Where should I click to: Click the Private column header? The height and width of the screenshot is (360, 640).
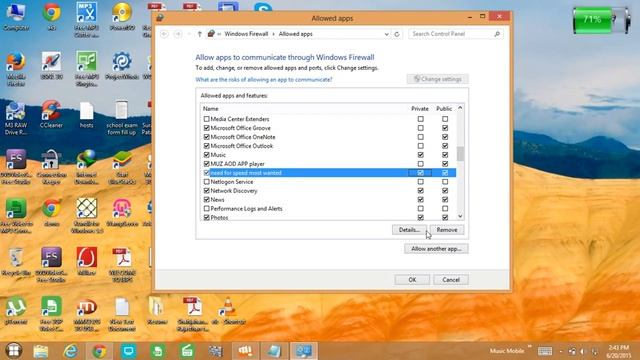pos(420,109)
